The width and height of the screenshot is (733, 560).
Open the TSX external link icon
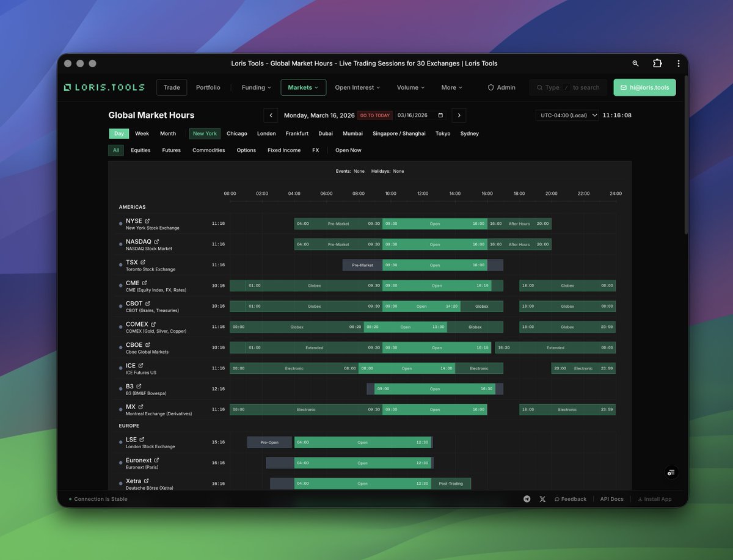(143, 263)
